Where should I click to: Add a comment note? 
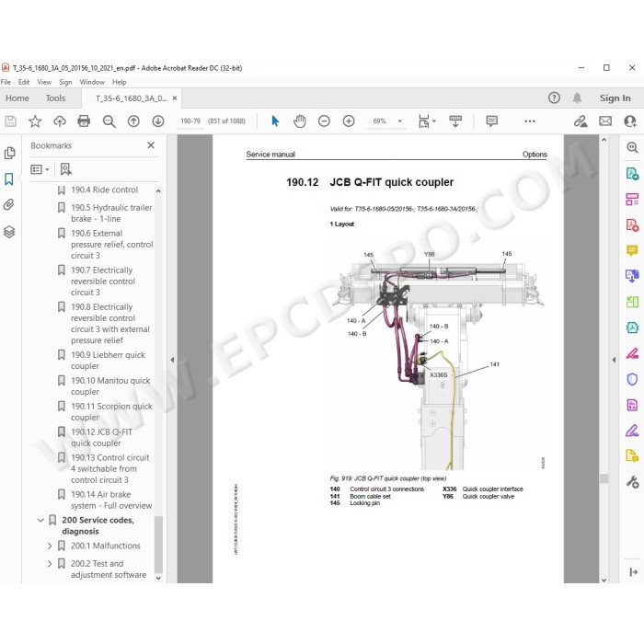(491, 121)
